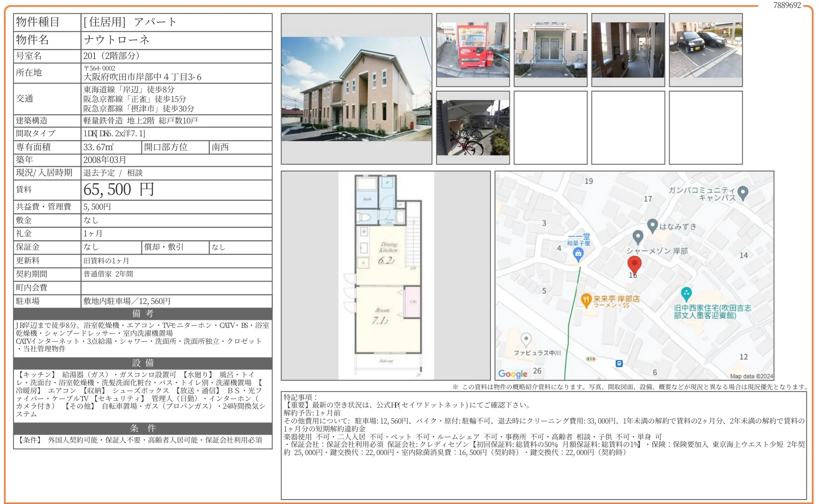Click the 一一堂 和菓子屋 shop icon
Viewport: 819px width, 504px height.
pos(578,253)
